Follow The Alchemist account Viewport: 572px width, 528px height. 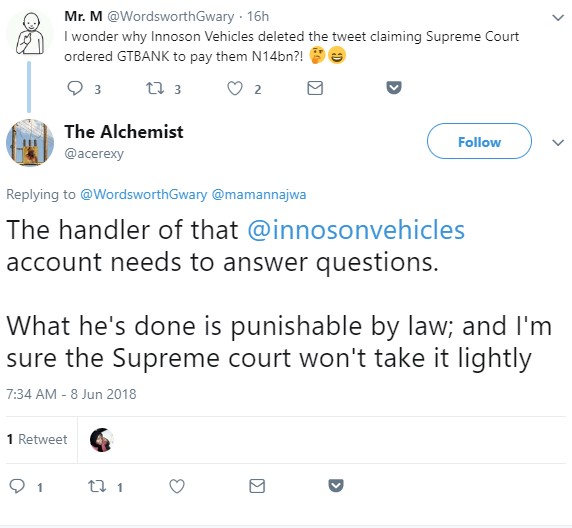tap(479, 141)
